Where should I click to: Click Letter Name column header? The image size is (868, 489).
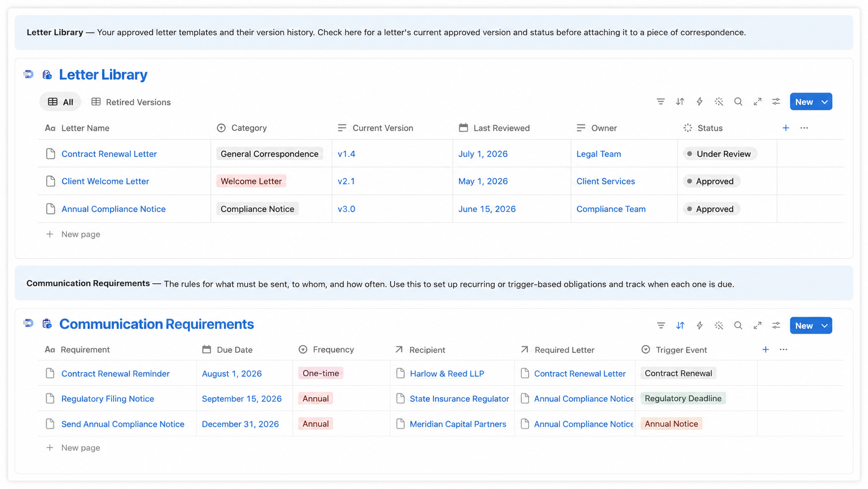pyautogui.click(x=77, y=128)
